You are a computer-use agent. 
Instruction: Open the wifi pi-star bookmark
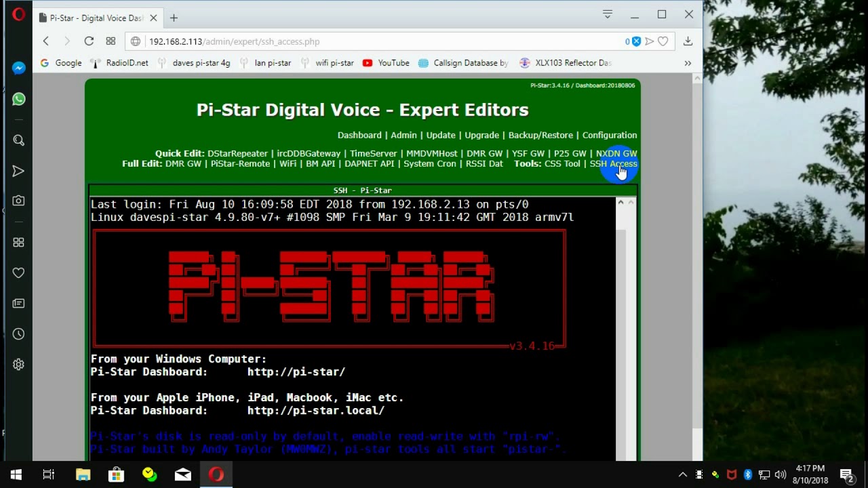[x=327, y=63]
